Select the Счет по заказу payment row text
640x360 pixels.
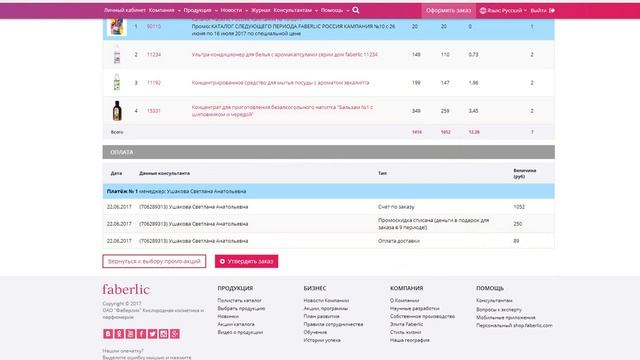pos(396,207)
